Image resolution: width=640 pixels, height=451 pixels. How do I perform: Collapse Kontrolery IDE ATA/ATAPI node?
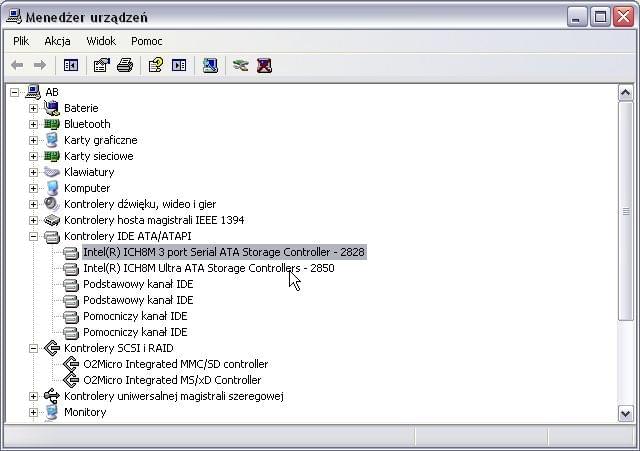point(33,236)
